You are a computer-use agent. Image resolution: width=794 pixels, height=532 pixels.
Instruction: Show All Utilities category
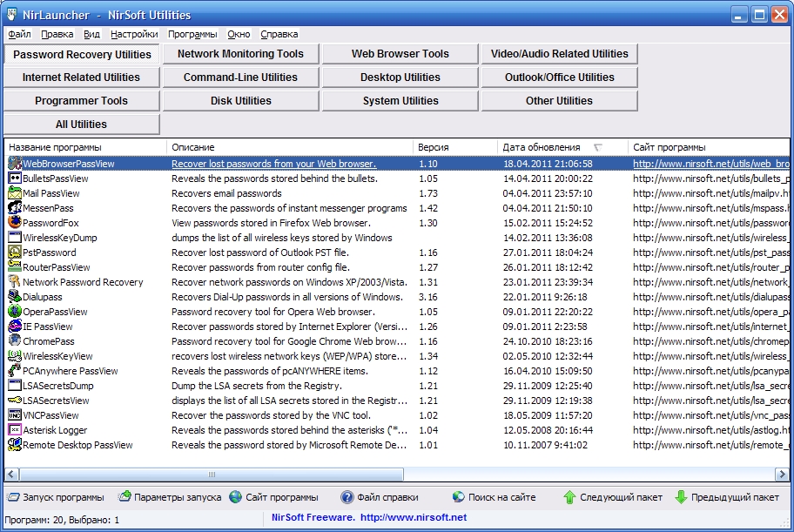[81, 125]
